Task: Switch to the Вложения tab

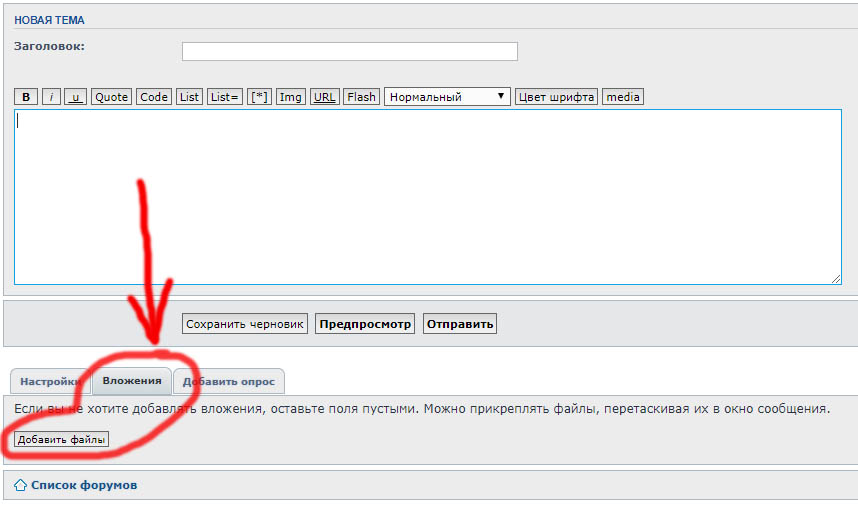Action: coord(132,381)
